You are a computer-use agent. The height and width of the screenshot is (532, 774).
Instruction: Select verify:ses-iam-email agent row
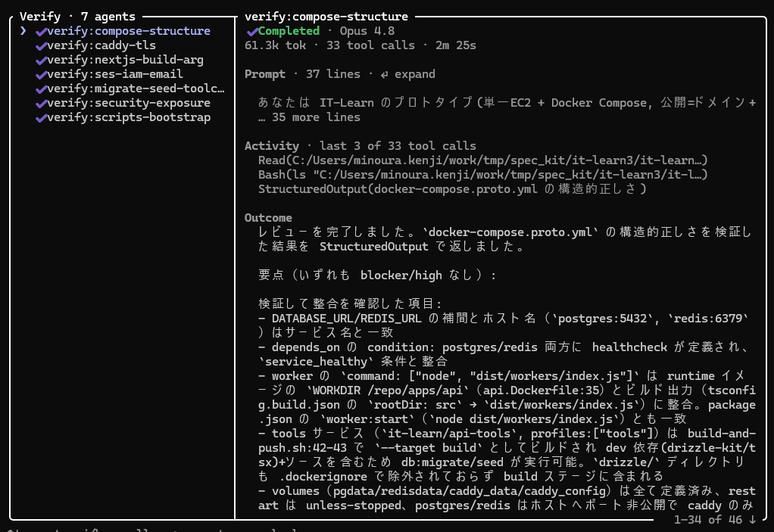pos(109,74)
